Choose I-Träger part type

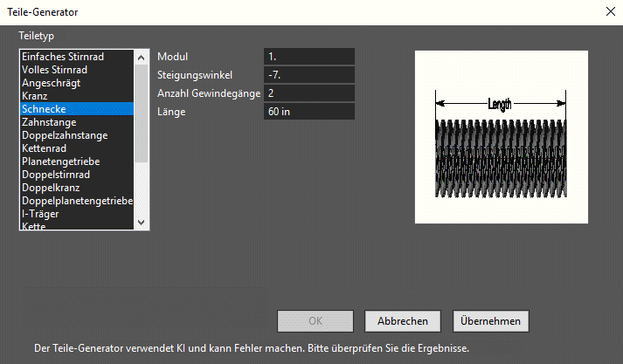tap(77, 214)
